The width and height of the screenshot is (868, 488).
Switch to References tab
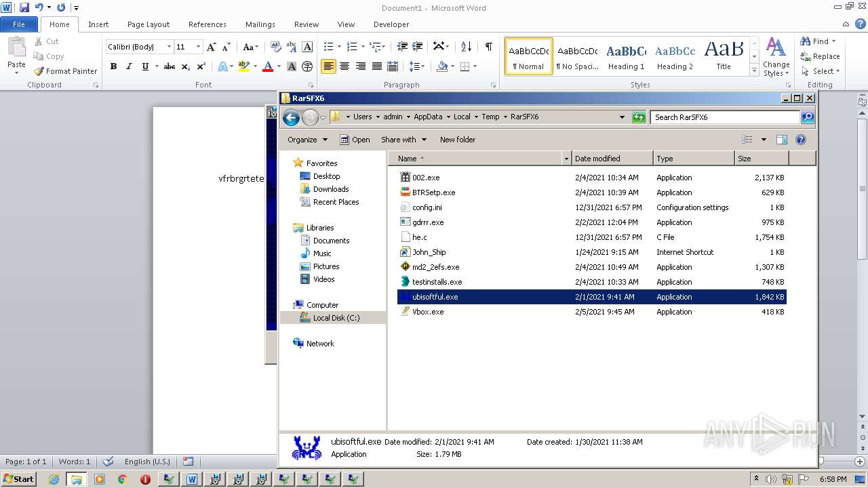click(208, 24)
